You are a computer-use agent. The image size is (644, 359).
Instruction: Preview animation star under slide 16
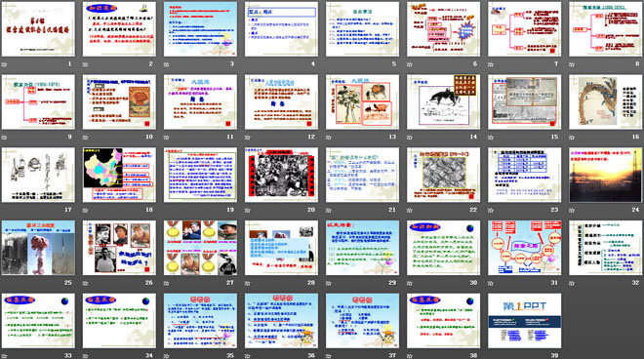point(572,138)
